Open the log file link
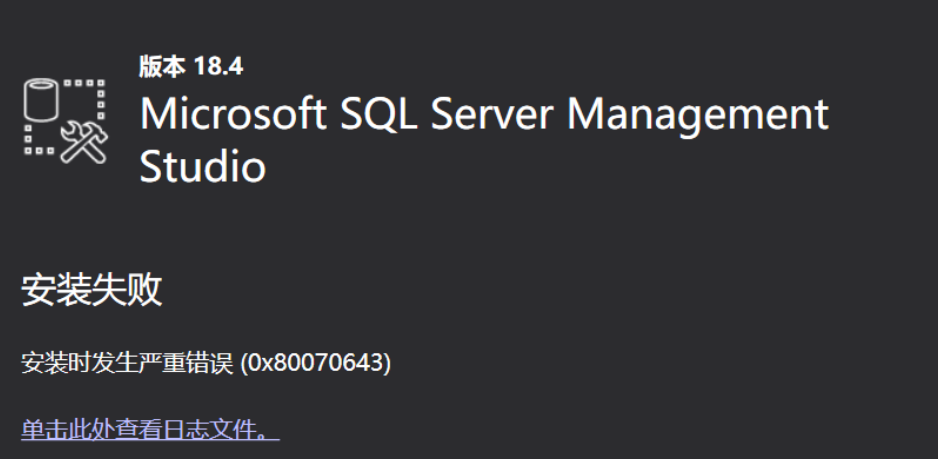The width and height of the screenshot is (938, 459). point(149,430)
